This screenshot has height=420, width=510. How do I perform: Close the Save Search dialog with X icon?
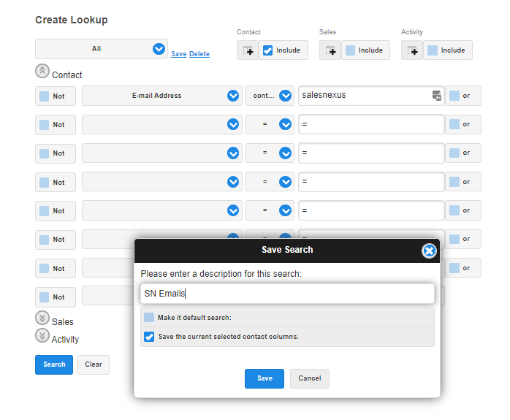[x=429, y=251]
